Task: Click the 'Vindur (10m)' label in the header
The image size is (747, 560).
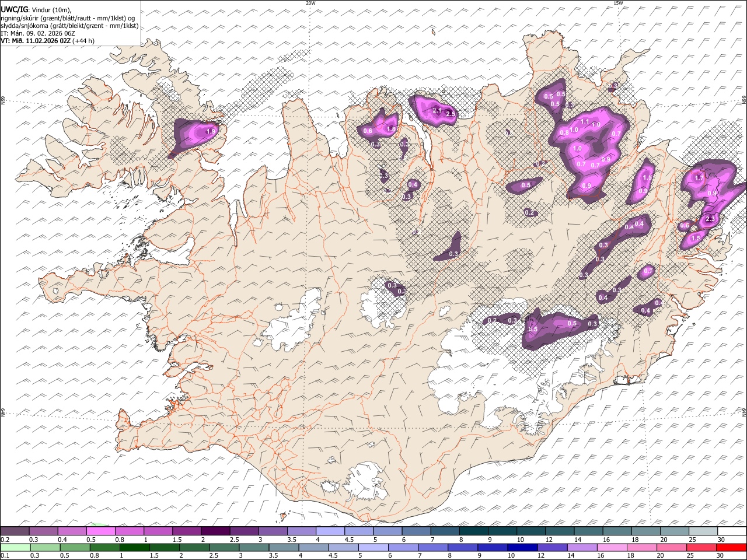Action: point(51,10)
